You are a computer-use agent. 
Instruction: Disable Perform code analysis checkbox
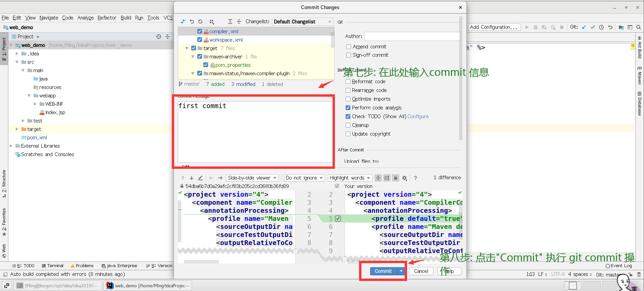[x=348, y=108]
